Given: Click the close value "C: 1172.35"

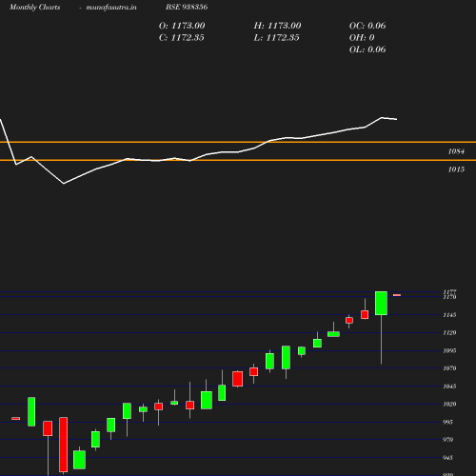Looking at the screenshot, I should 182,37.
